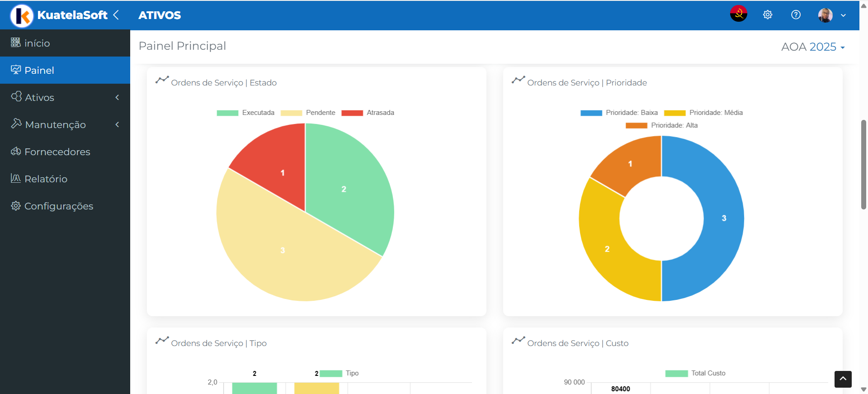868x394 pixels.
Task: Click the red Atrasada legend swatch
Action: pyautogui.click(x=352, y=113)
